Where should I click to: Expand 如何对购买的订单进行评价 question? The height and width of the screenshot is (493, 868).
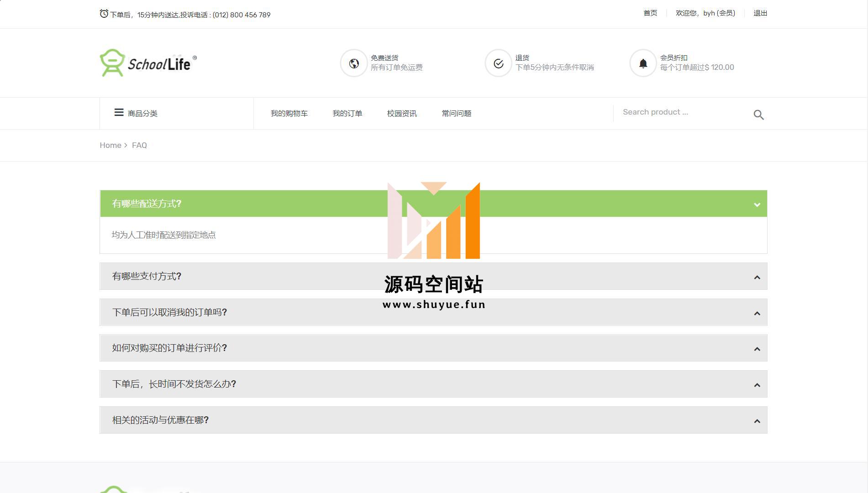click(433, 348)
